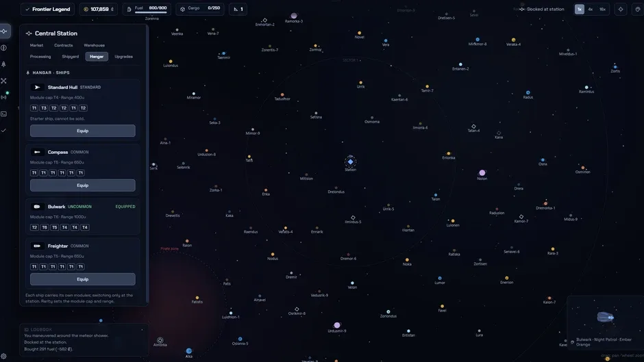Click the Logbook icon
Screen dimensions: 644x362
pyautogui.click(x=27, y=330)
